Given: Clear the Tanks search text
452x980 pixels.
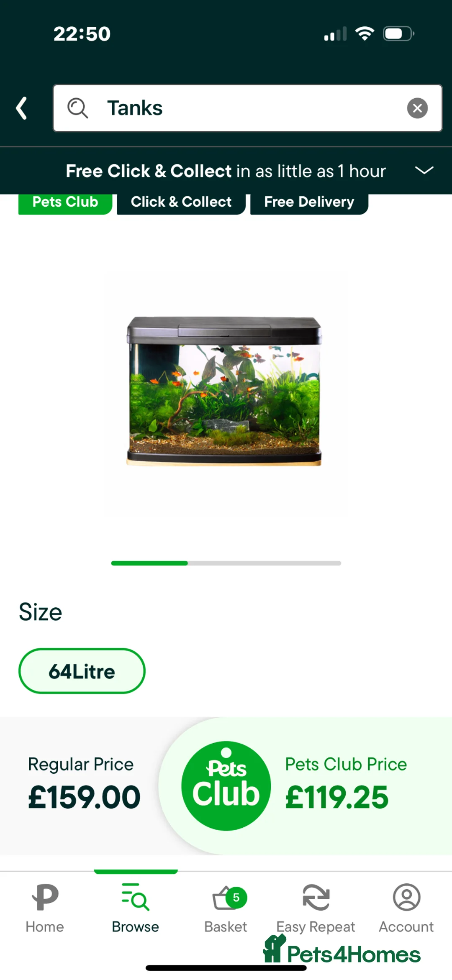Looking at the screenshot, I should coord(417,108).
